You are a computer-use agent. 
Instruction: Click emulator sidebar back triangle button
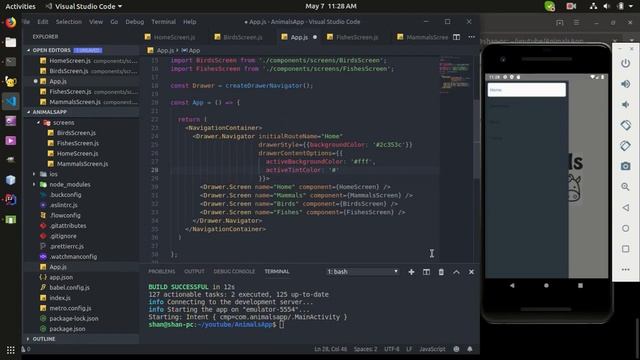point(625,208)
